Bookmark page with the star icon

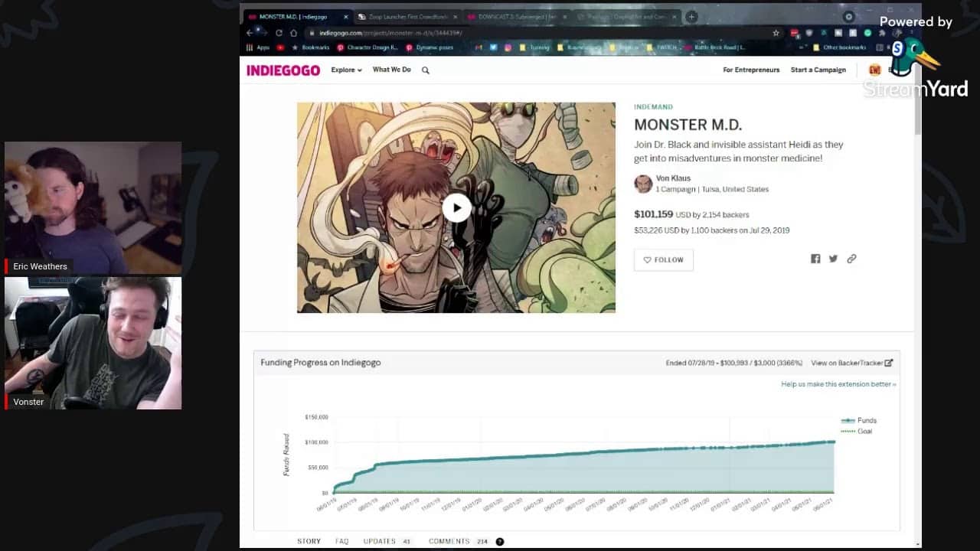coord(776,33)
